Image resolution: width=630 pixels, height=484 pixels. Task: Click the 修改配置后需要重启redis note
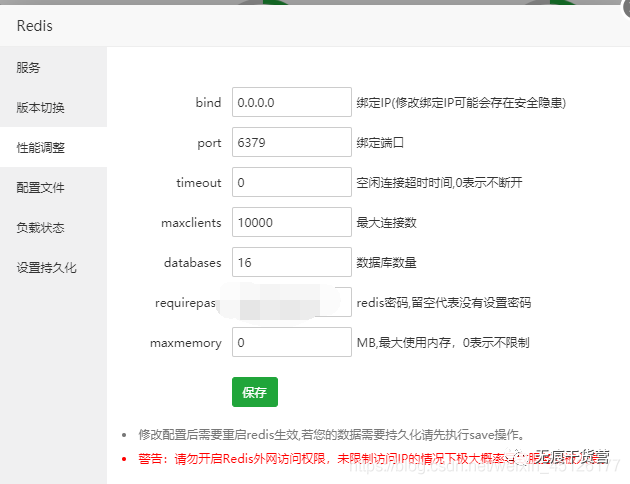(332, 435)
